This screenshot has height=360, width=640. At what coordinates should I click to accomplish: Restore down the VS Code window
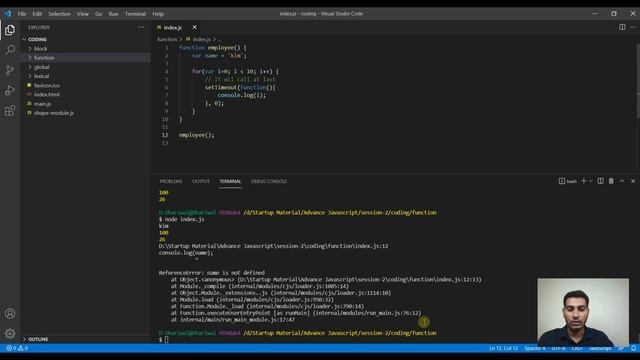click(x=614, y=13)
